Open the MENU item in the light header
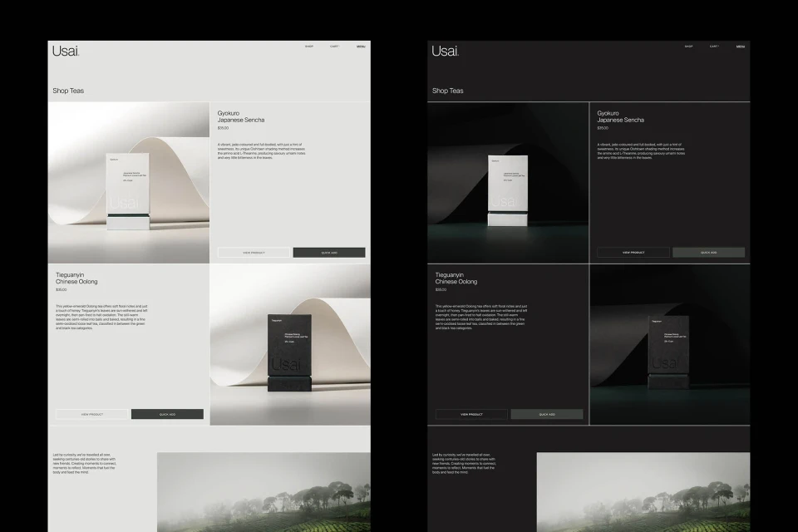 point(361,47)
